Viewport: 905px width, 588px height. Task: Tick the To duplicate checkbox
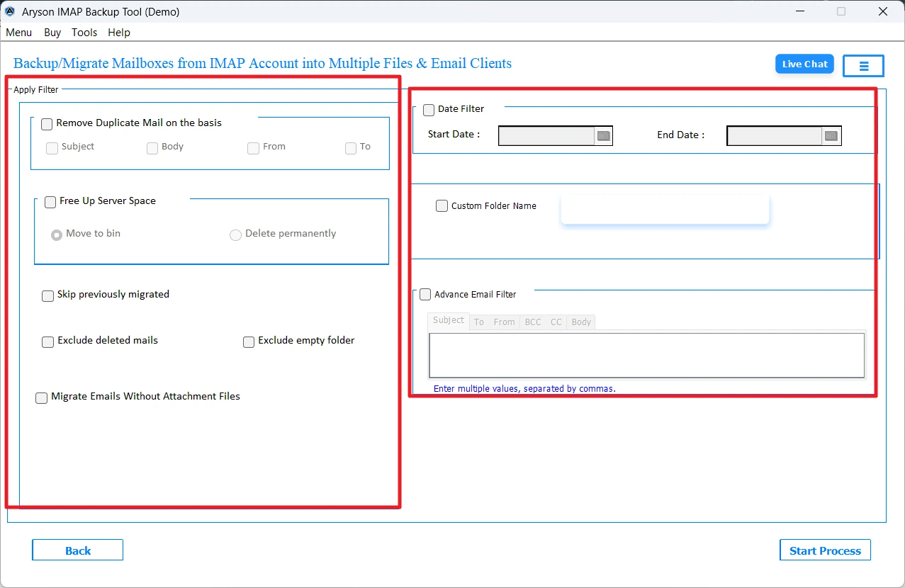click(x=351, y=148)
